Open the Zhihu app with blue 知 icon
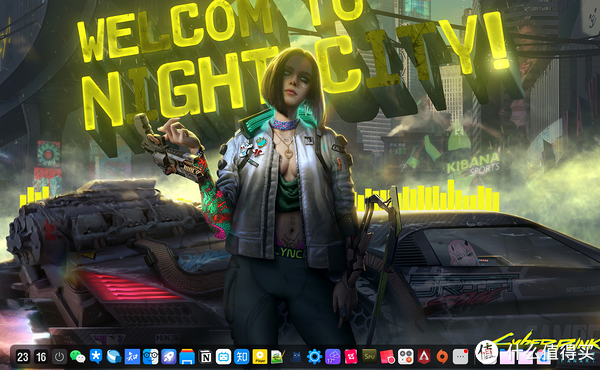This screenshot has width=600, height=370. [x=242, y=357]
